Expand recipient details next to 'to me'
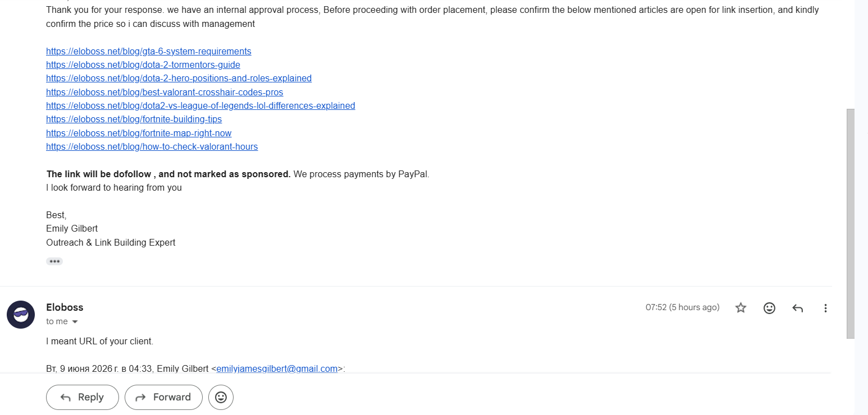The width and height of the screenshot is (868, 415). [75, 322]
